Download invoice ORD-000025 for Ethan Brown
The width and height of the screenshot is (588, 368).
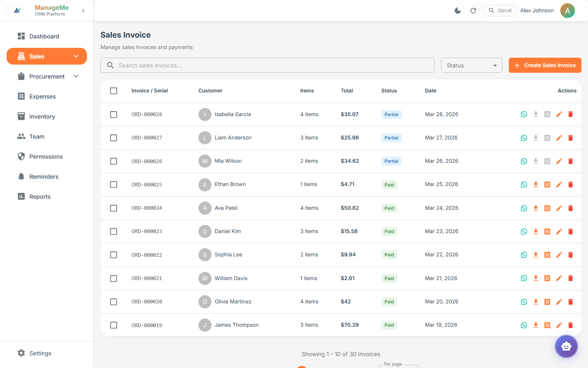[536, 184]
